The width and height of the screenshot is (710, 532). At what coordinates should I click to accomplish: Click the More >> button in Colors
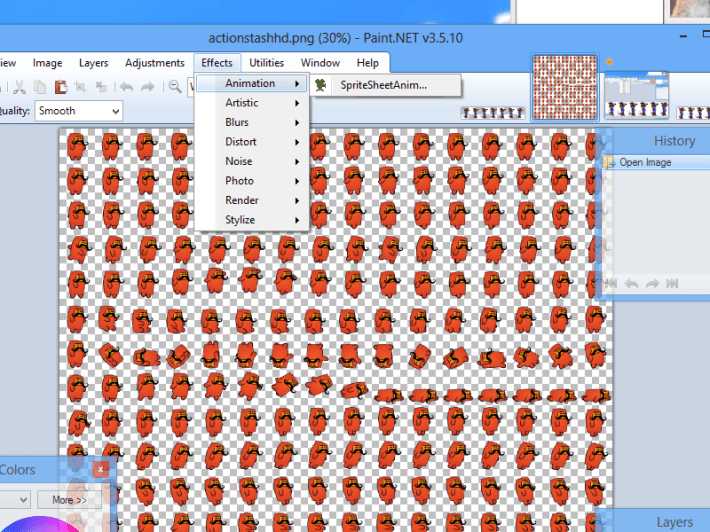click(69, 500)
